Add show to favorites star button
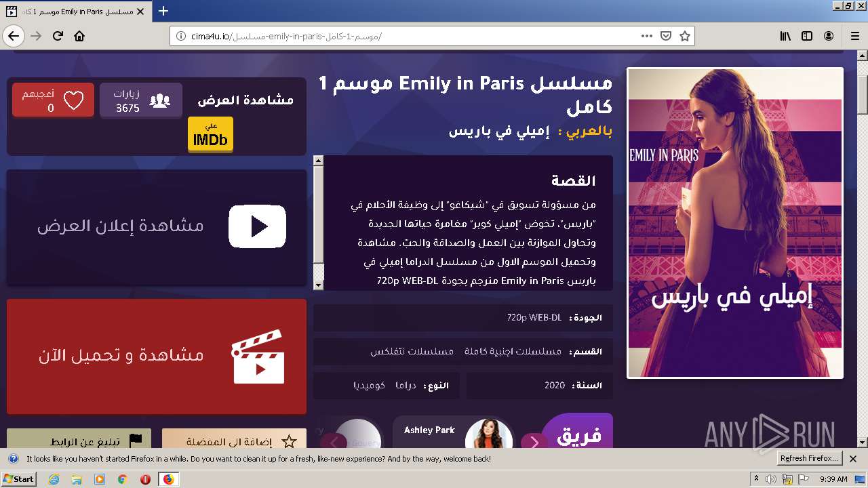The width and height of the screenshot is (868, 488). [x=234, y=439]
